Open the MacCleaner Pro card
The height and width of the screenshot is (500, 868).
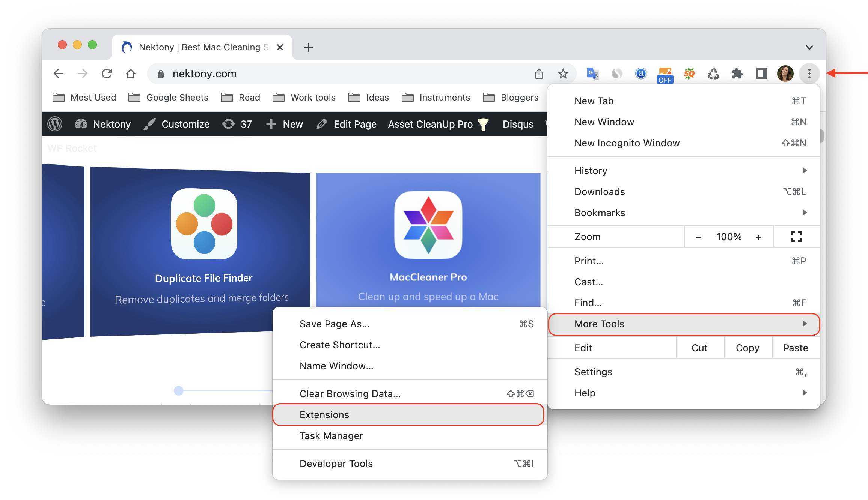click(x=428, y=240)
